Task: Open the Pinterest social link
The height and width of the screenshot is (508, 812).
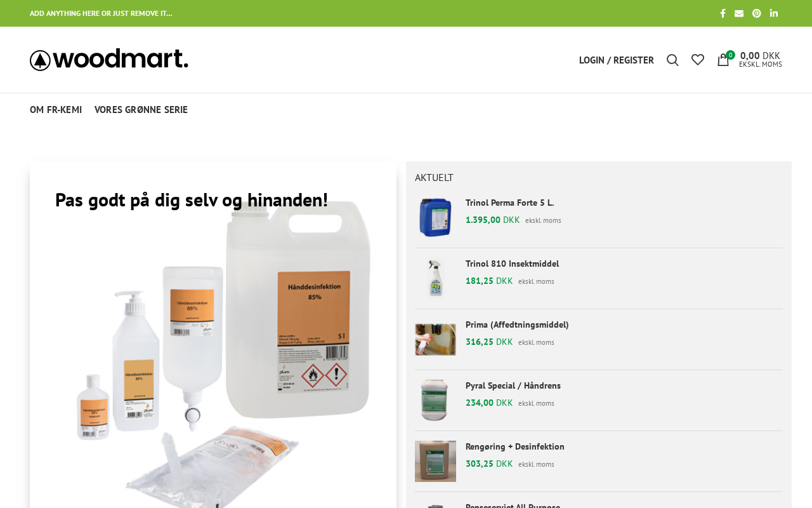Action: 757,13
